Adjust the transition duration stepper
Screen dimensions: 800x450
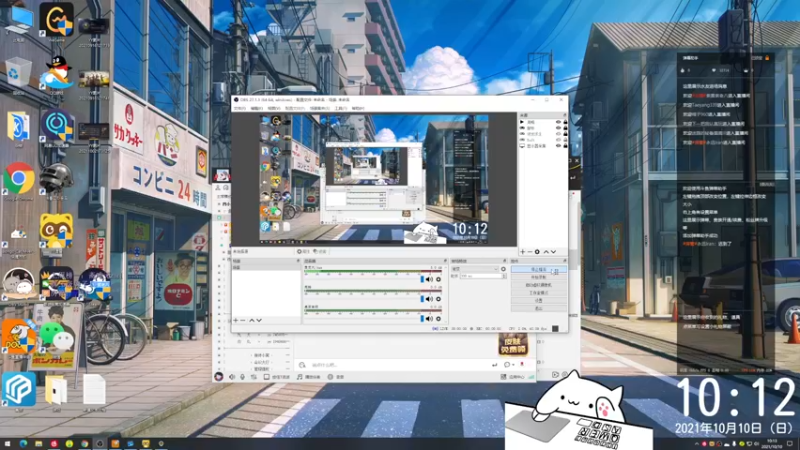point(504,276)
